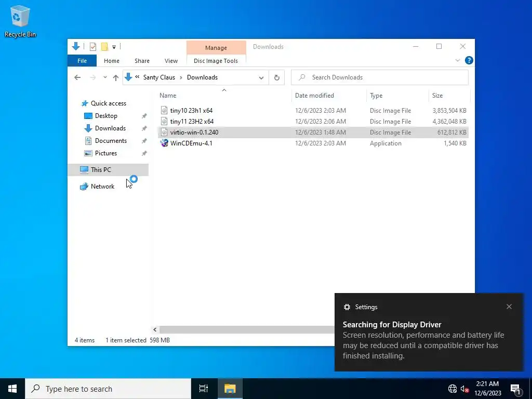Go back with the Back arrow
This screenshot has height=399, width=532.
tap(77, 77)
